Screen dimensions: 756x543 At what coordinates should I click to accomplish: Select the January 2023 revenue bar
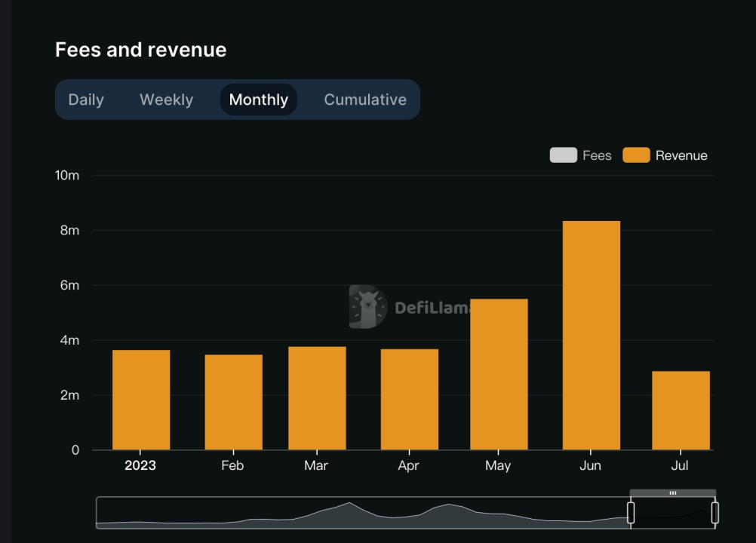coord(141,400)
